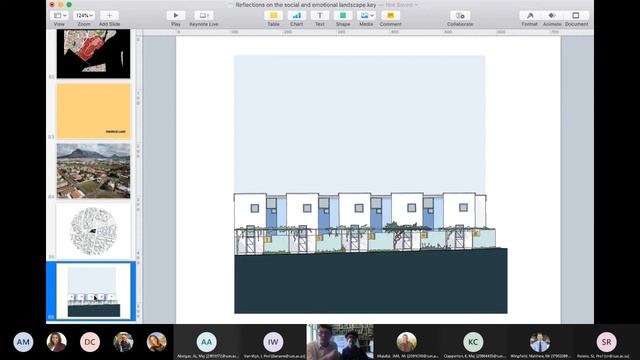This screenshot has height=360, width=640.
Task: Insert a chart
Action: [x=297, y=16]
